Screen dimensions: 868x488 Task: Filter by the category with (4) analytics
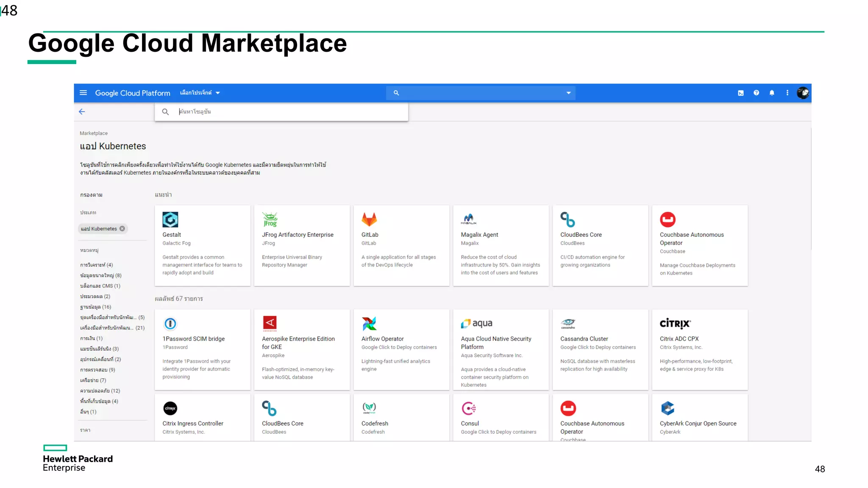click(x=97, y=265)
